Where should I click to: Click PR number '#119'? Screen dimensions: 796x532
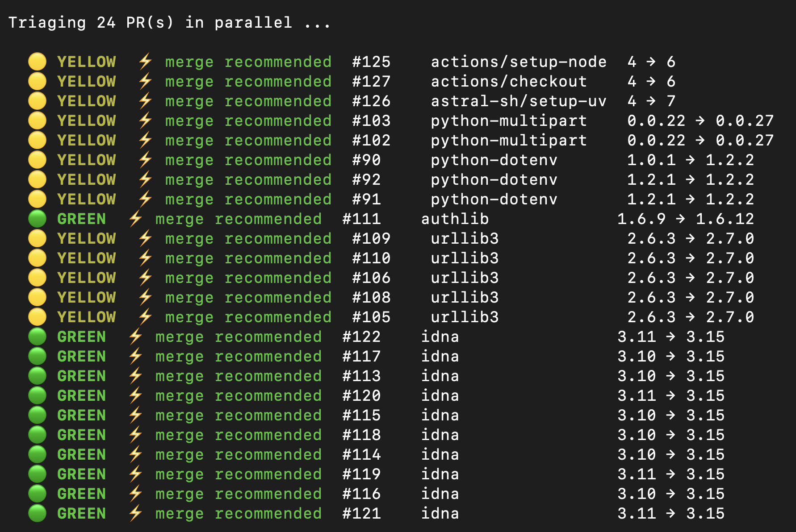[x=361, y=474]
